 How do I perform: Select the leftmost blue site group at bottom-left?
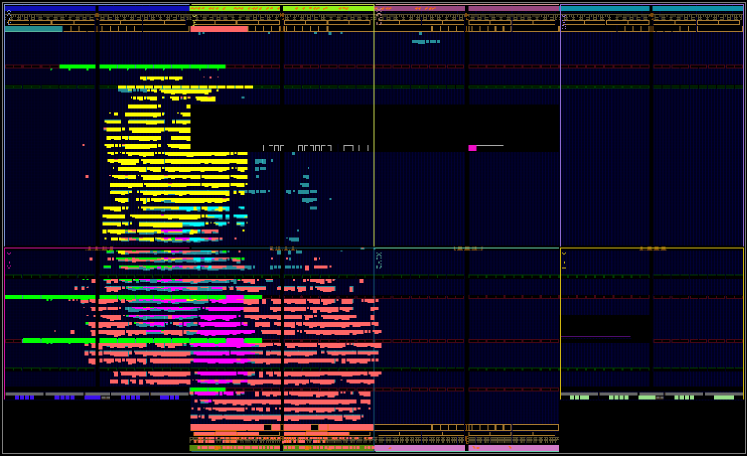[24, 397]
